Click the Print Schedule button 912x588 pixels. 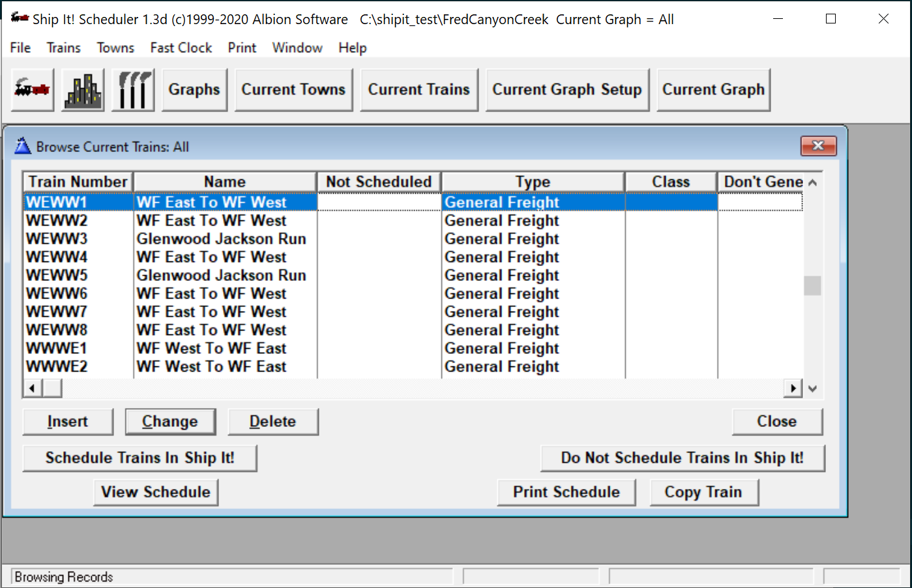566,492
